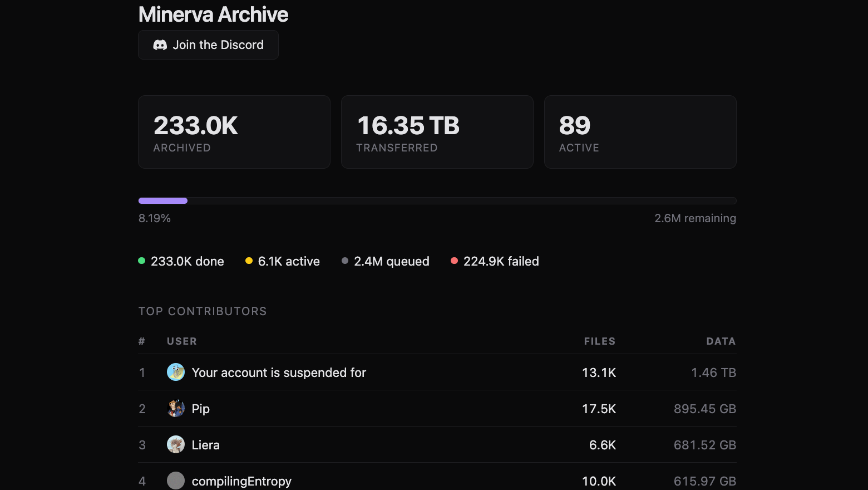868x490 pixels.
Task: Click the purple progress bar fill
Action: (x=163, y=201)
